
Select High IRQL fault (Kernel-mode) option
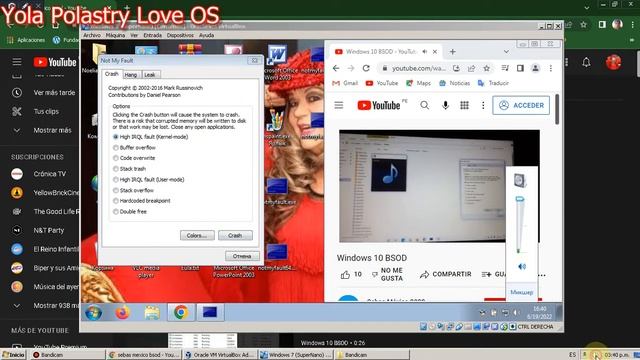tap(150, 137)
